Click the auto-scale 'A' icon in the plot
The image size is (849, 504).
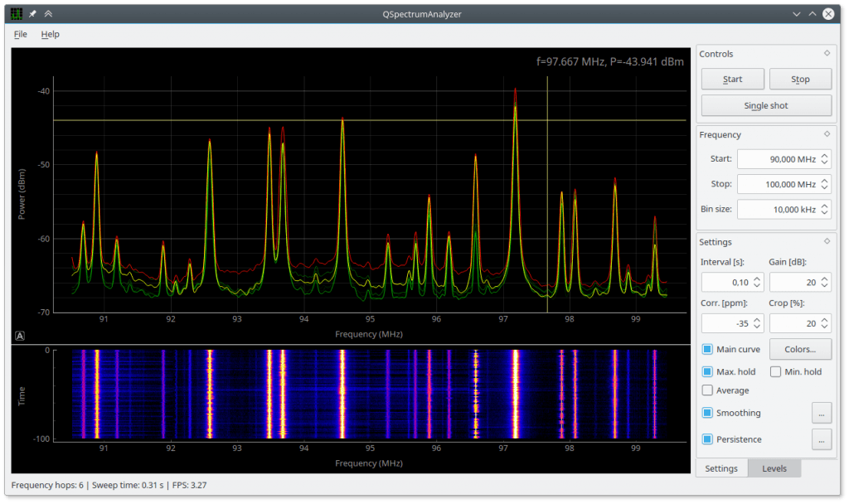click(19, 336)
